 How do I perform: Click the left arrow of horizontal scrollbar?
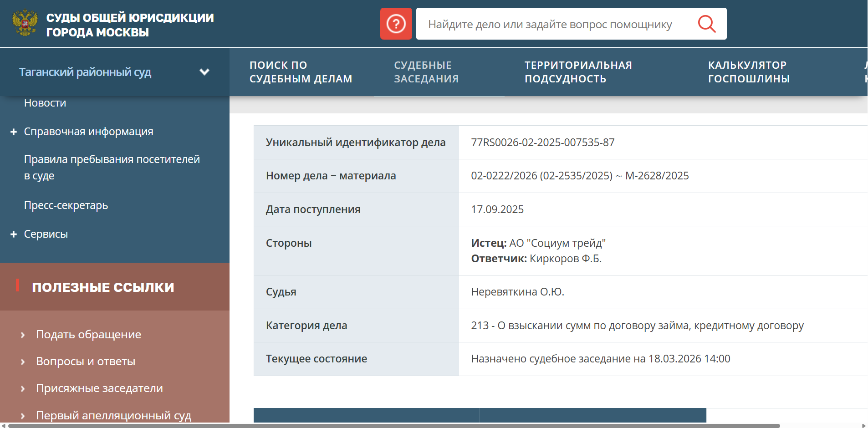click(x=4, y=426)
